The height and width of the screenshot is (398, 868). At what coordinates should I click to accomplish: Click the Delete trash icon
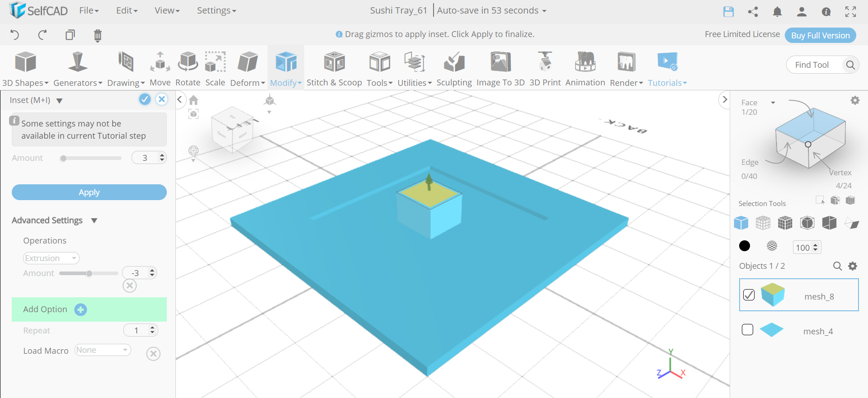pyautogui.click(x=98, y=35)
